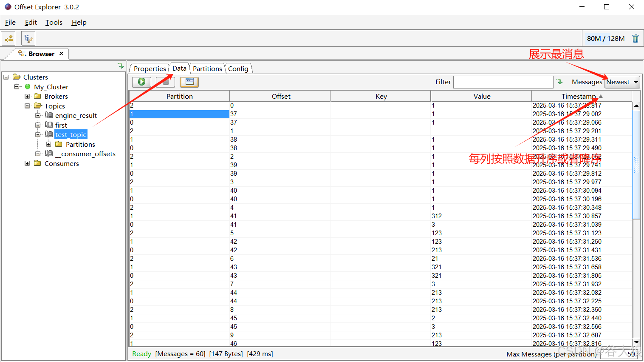The image size is (644, 362).
Task: Click the stop retrieval button
Action: [165, 82]
